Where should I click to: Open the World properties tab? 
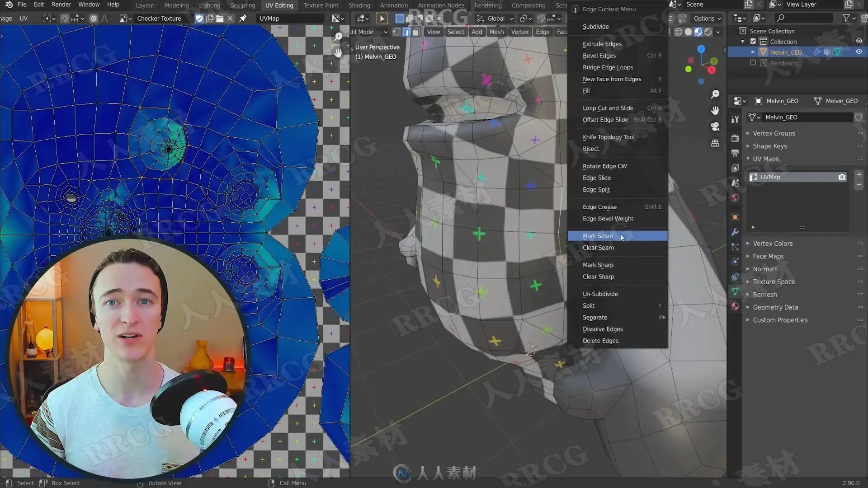(x=735, y=198)
